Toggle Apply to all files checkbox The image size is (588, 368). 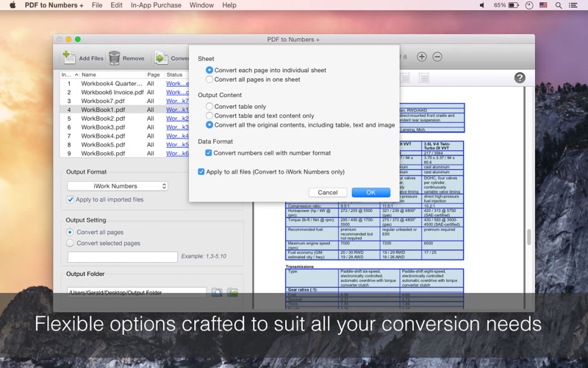pos(201,171)
